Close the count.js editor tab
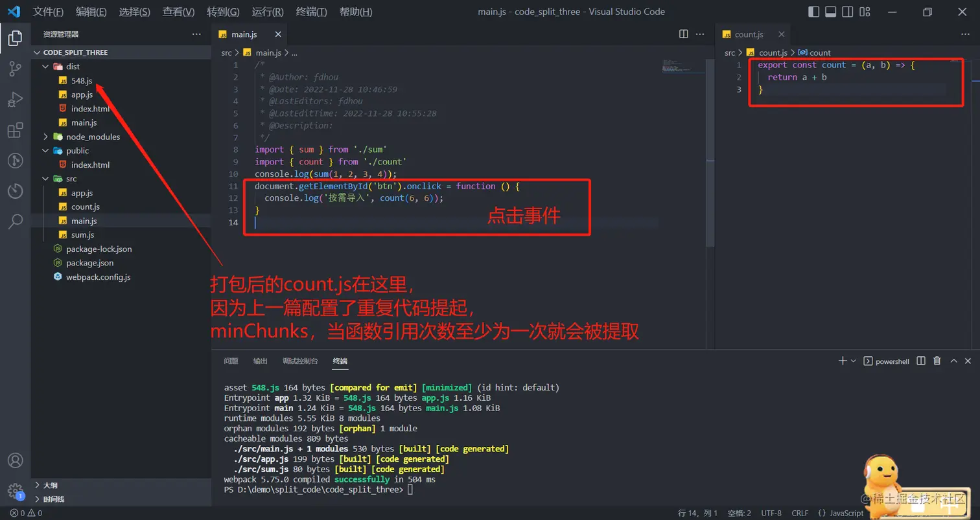Screen dimensions: 980x520 pos(781,34)
